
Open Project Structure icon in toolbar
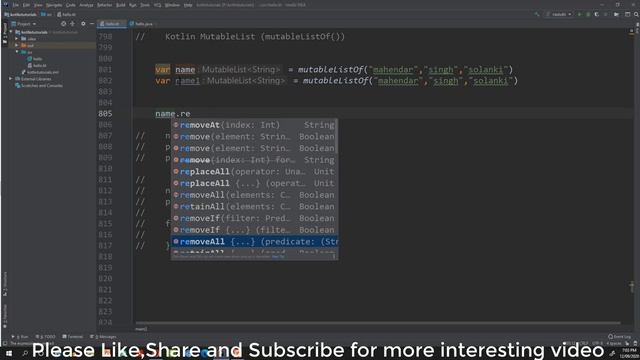pyautogui.click(x=616, y=14)
